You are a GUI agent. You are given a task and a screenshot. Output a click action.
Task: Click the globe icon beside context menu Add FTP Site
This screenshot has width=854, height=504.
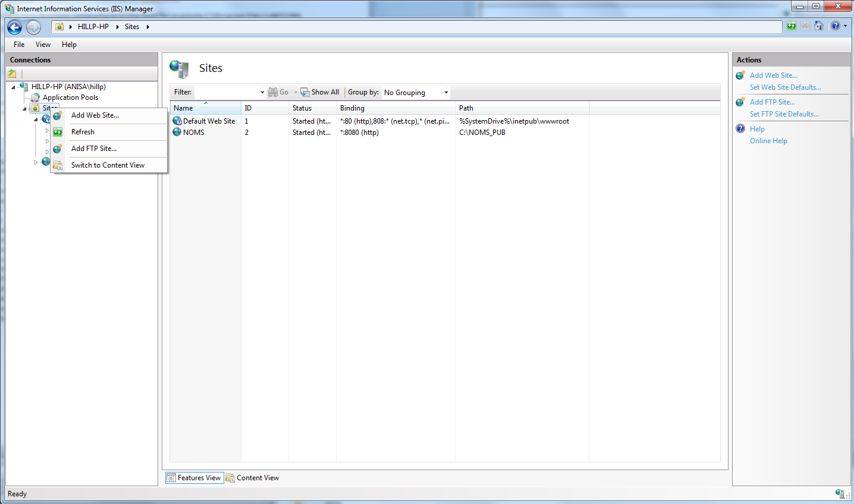point(58,149)
